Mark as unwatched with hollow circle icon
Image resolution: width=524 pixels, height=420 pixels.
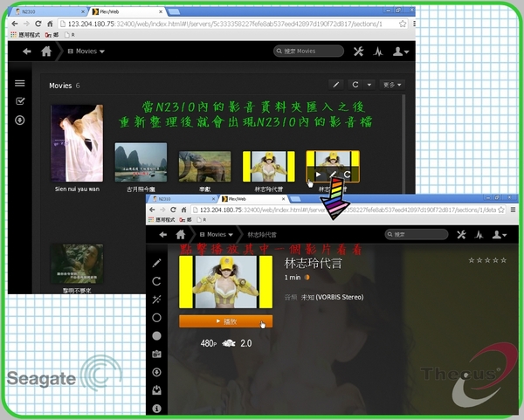(156, 318)
